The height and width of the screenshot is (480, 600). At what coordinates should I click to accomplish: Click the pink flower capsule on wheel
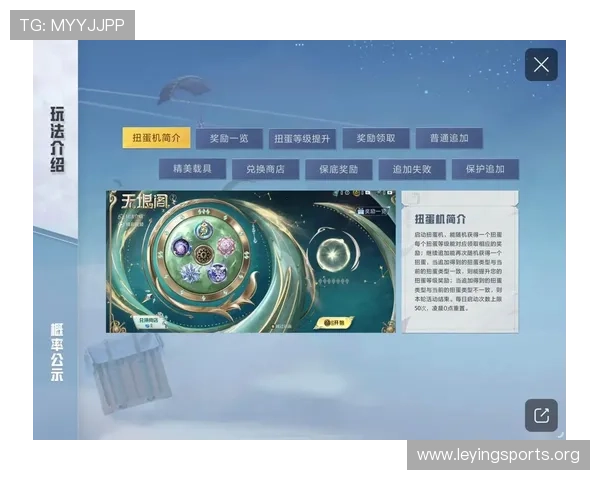[226, 246]
